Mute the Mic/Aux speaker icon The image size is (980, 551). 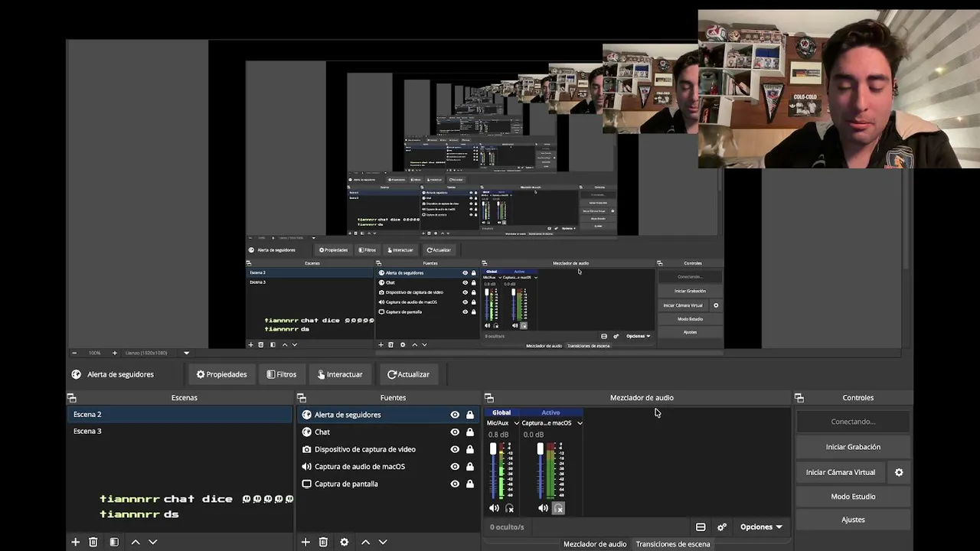click(x=494, y=508)
